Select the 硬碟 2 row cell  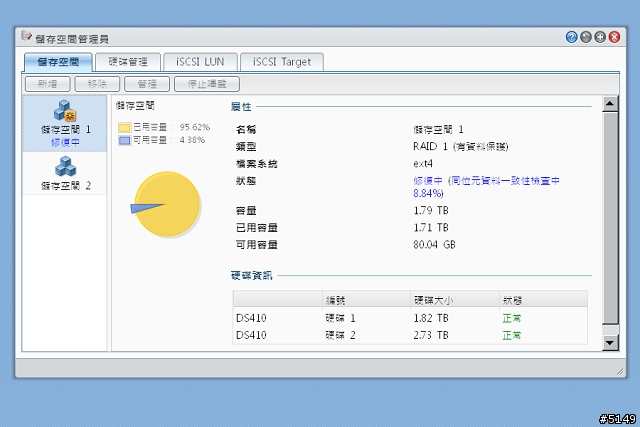point(340,335)
